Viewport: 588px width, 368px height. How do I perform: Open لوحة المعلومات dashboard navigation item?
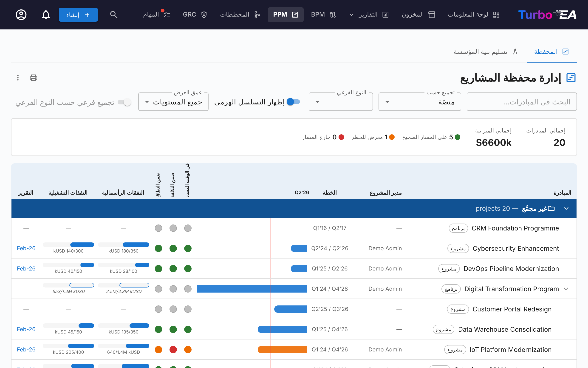pyautogui.click(x=473, y=14)
